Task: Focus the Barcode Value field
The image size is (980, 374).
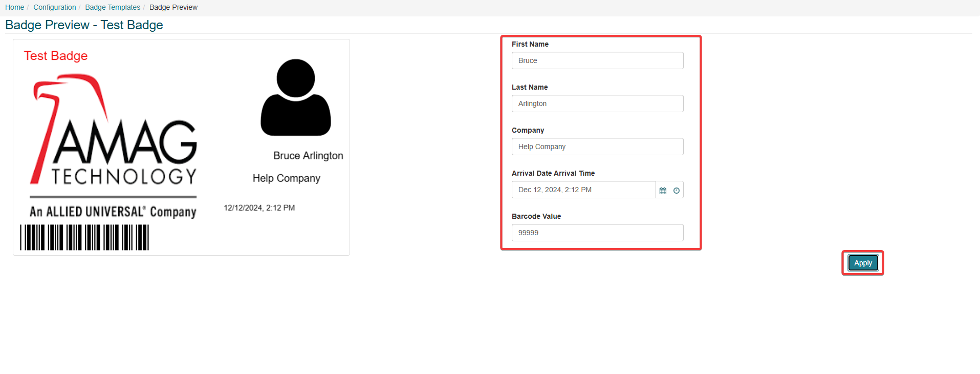Action: click(597, 233)
